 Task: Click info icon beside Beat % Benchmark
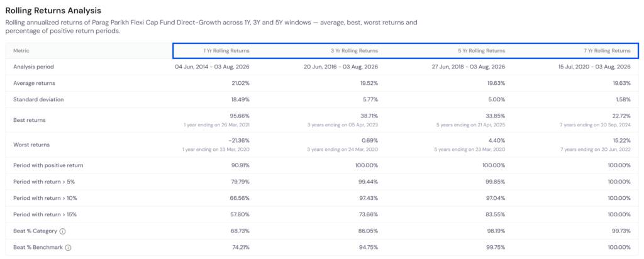click(x=68, y=248)
